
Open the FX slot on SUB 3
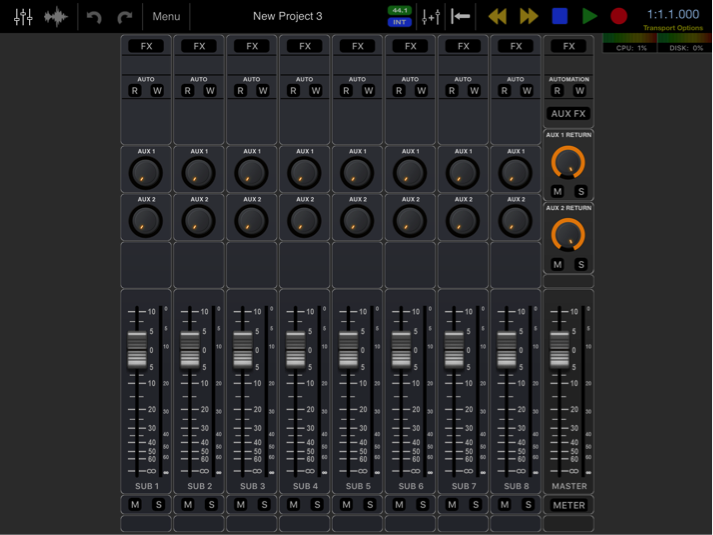click(x=252, y=46)
